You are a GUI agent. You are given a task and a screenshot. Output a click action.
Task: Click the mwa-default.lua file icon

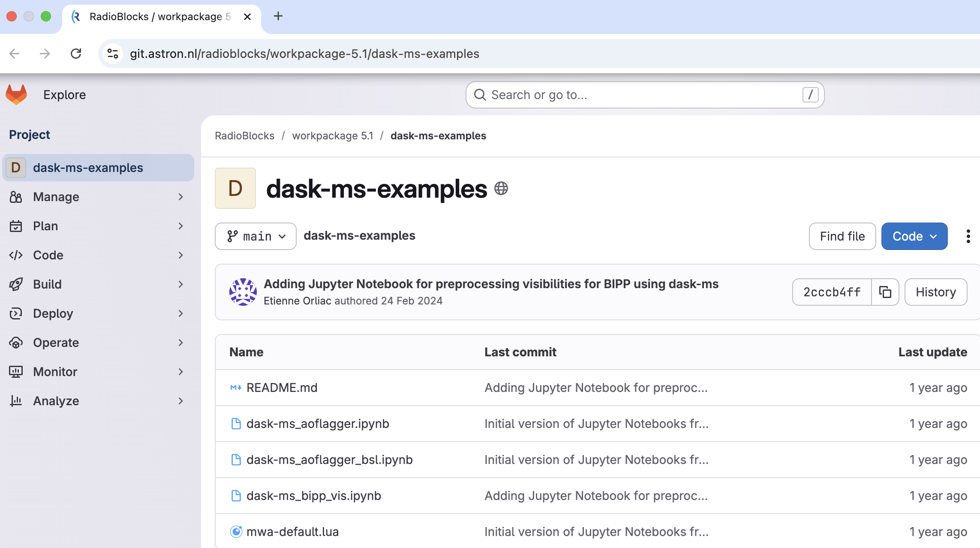coord(236,532)
